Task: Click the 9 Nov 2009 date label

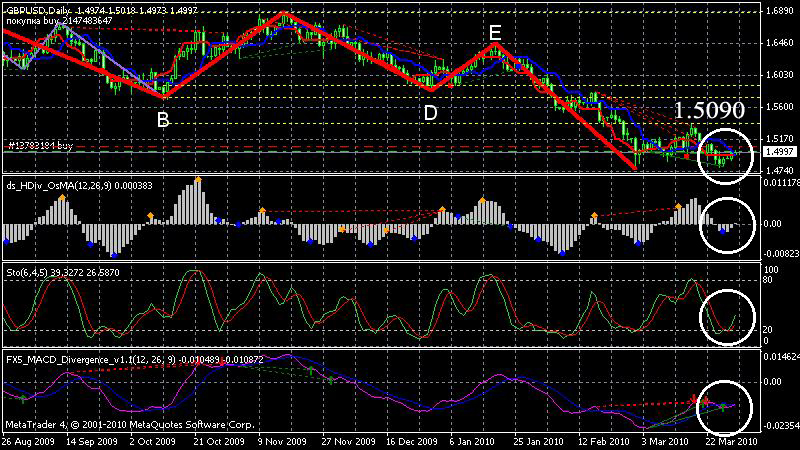Action: tap(284, 441)
